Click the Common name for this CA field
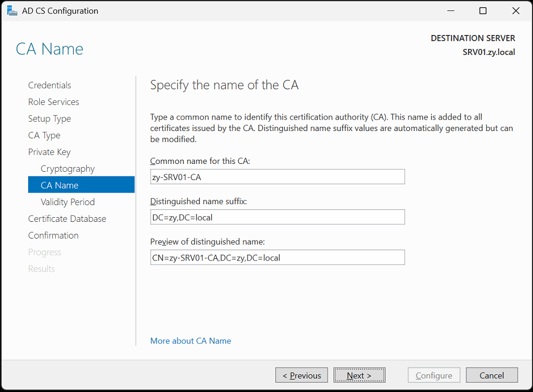This screenshot has width=533, height=392. [277, 176]
